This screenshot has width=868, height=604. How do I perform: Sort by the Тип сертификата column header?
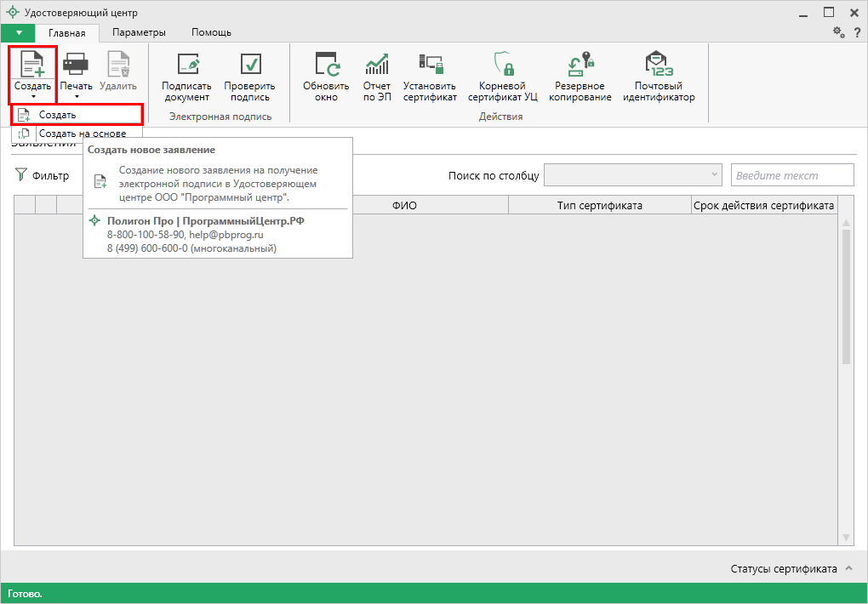599,205
